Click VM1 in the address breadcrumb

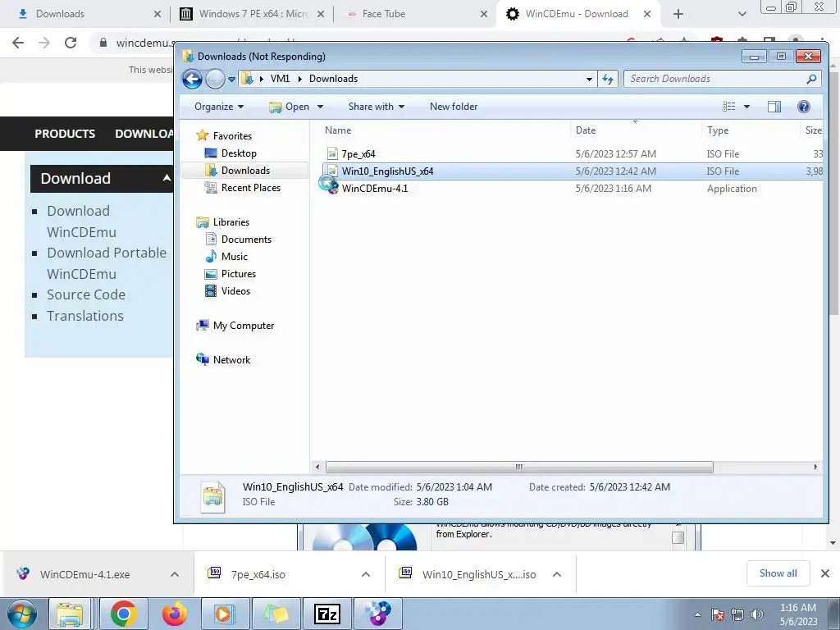[281, 79]
